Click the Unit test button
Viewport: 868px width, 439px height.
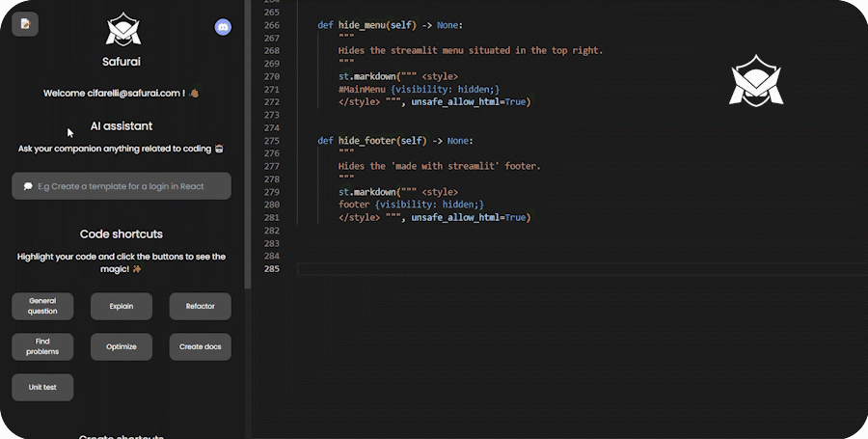[42, 387]
